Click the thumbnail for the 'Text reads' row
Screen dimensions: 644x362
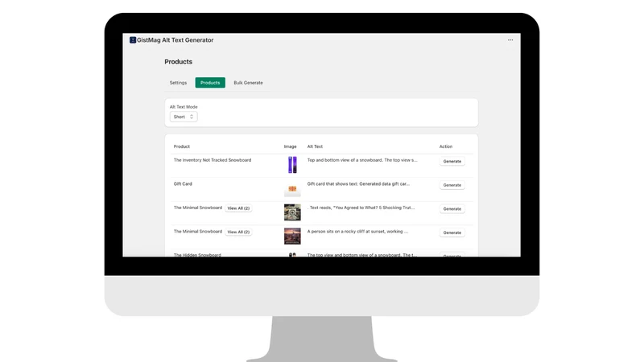pos(292,212)
